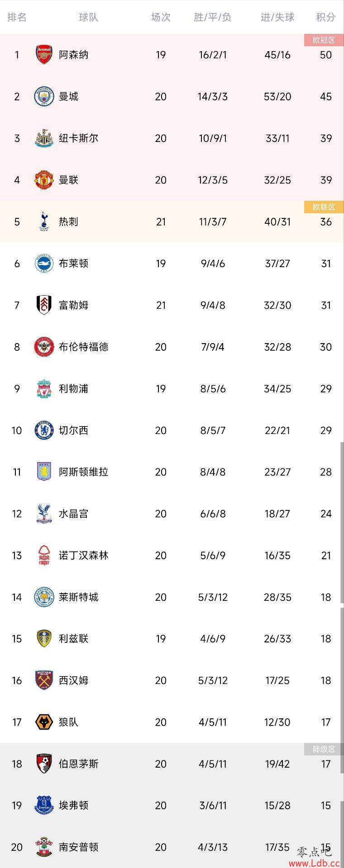
Task: Click the 排名 column header
Action: point(17,17)
